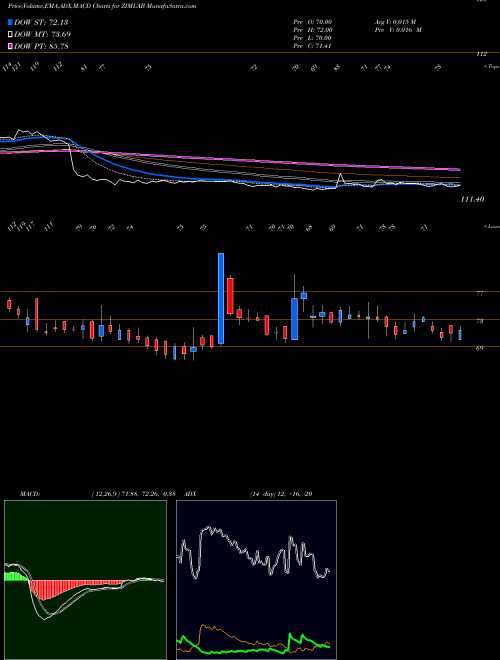
Task: Click the 'Avg V: 0.015 M' volume text
Action: pyautogui.click(x=395, y=22)
